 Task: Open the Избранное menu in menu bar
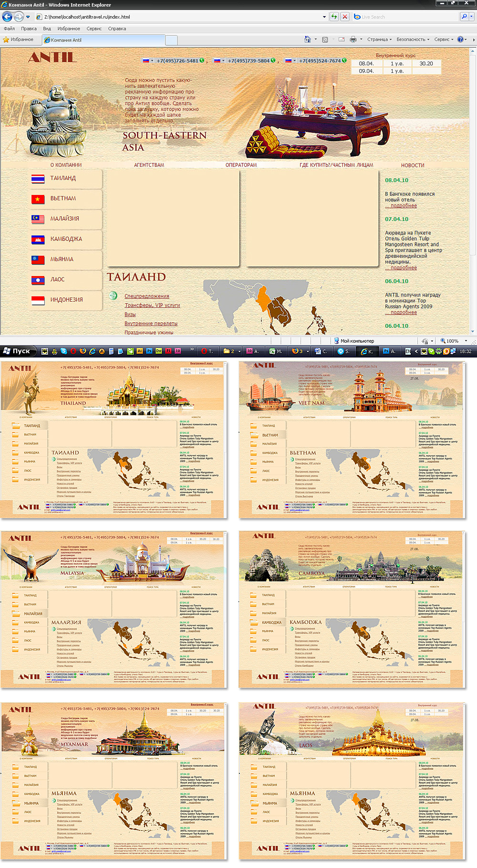tap(69, 29)
